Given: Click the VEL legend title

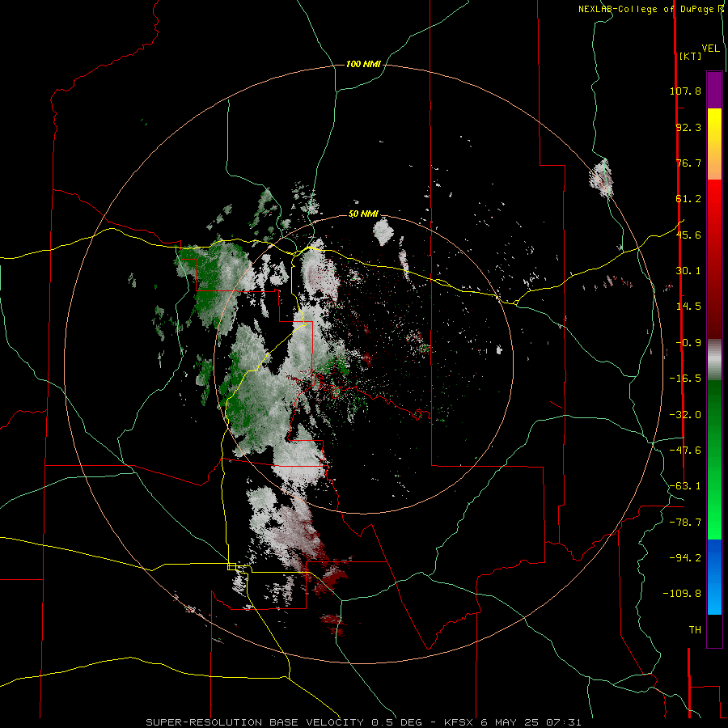Looking at the screenshot, I should coord(710,49).
